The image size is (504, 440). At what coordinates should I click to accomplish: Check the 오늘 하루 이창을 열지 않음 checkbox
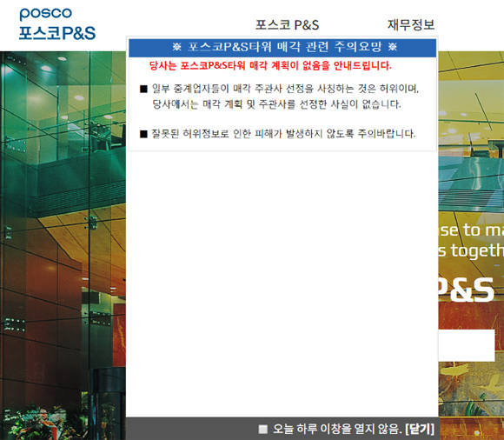point(263,429)
